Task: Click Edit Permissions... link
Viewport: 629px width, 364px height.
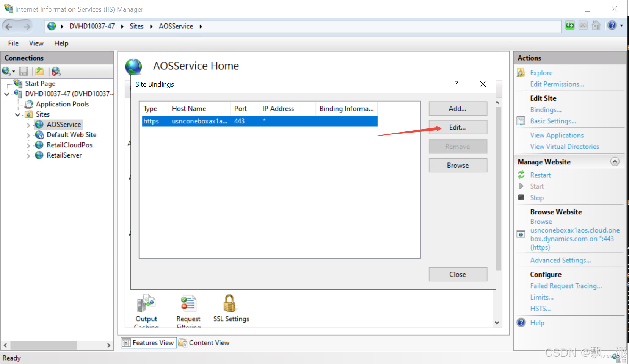Action: 557,84
